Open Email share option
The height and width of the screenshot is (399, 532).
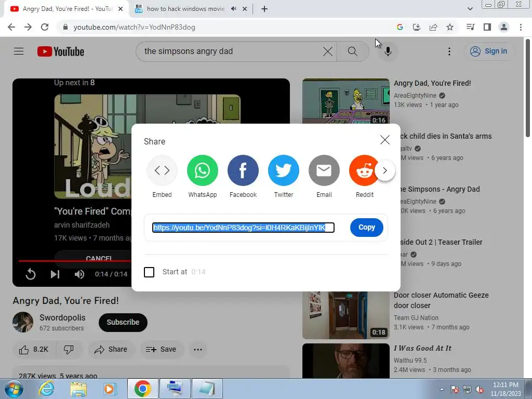pos(324,170)
